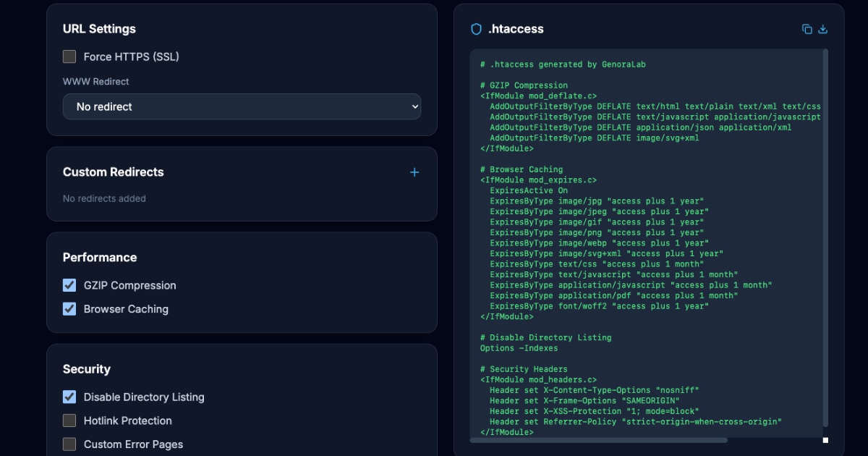
Task: Enable the Custom Error Pages checkbox
Action: pyautogui.click(x=69, y=444)
